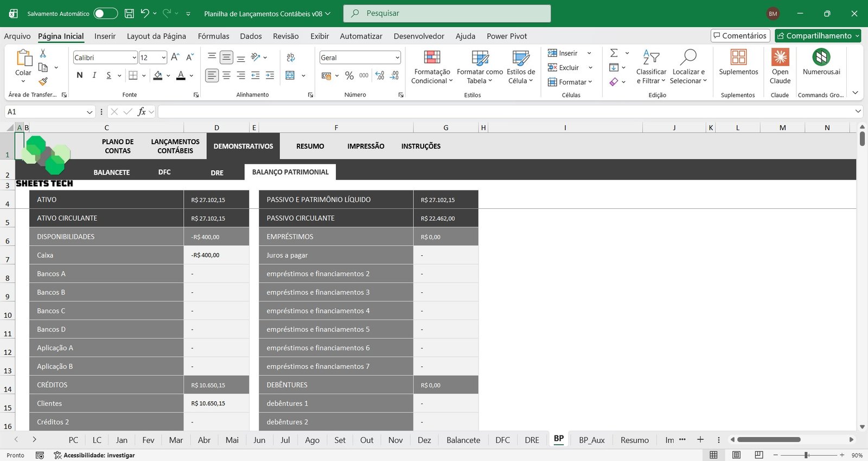
Task: Go to the RESUMO navigation button
Action: [310, 146]
